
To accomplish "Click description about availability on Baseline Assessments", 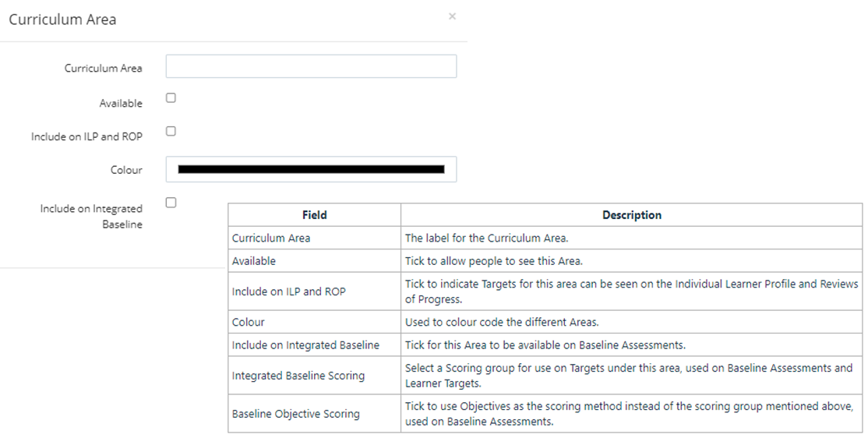I will pyautogui.click(x=545, y=345).
